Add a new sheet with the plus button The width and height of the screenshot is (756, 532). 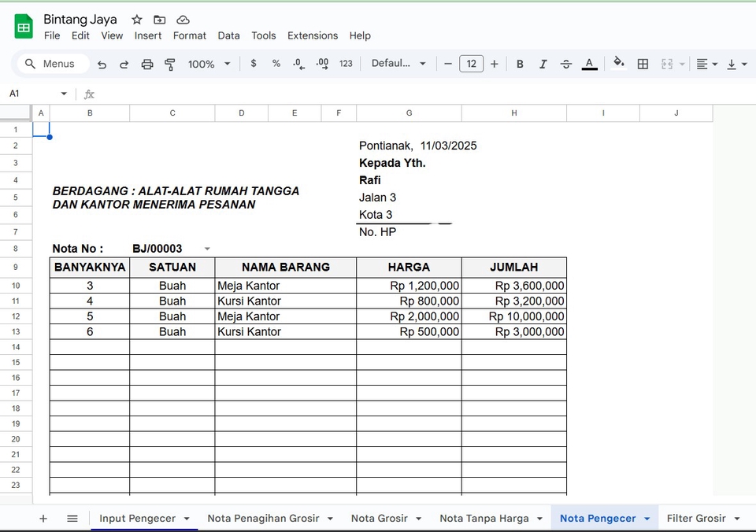coord(43,518)
